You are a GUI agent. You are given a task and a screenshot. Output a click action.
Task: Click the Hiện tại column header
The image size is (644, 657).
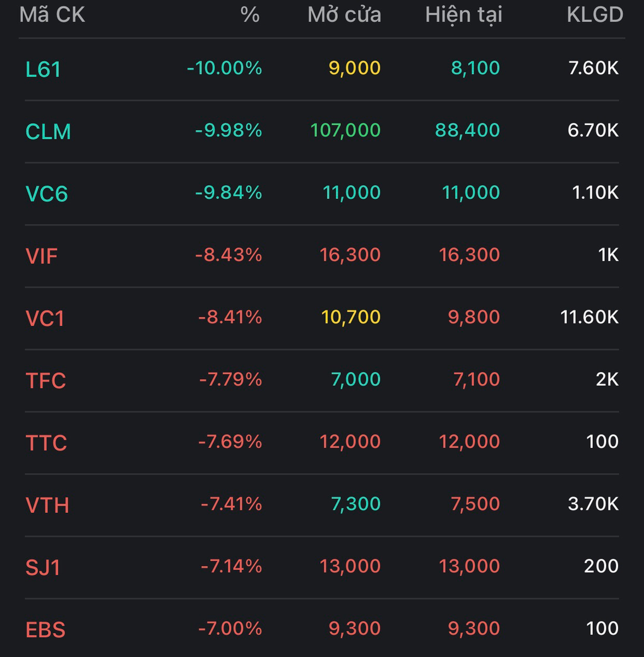[463, 15]
